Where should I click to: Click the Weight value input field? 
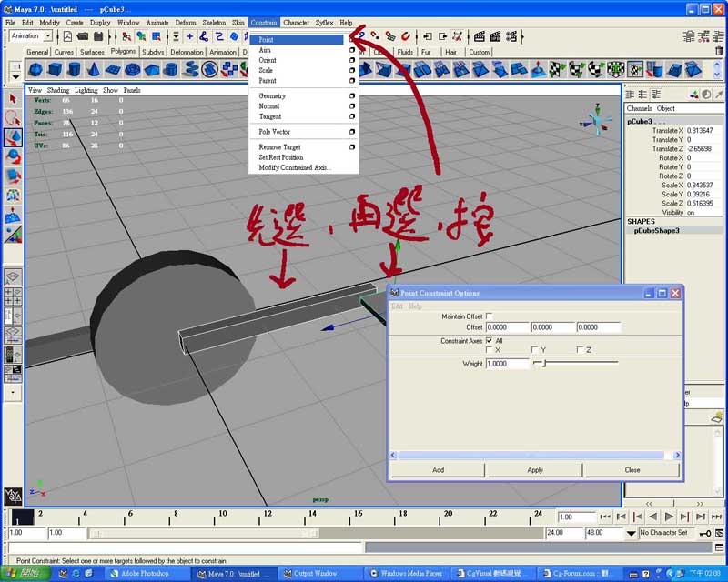[508, 364]
